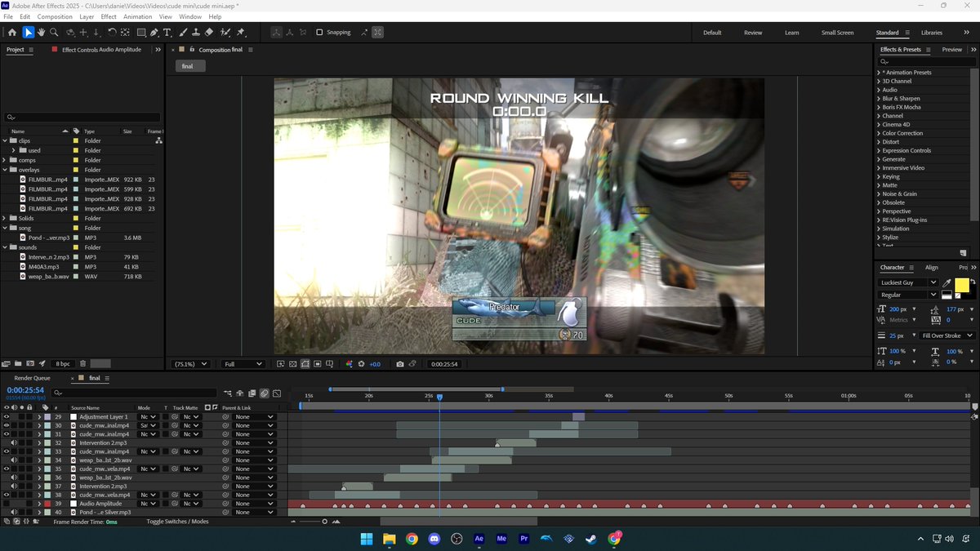Take a snapshot with the camera icon
The image size is (980, 551).
(399, 364)
